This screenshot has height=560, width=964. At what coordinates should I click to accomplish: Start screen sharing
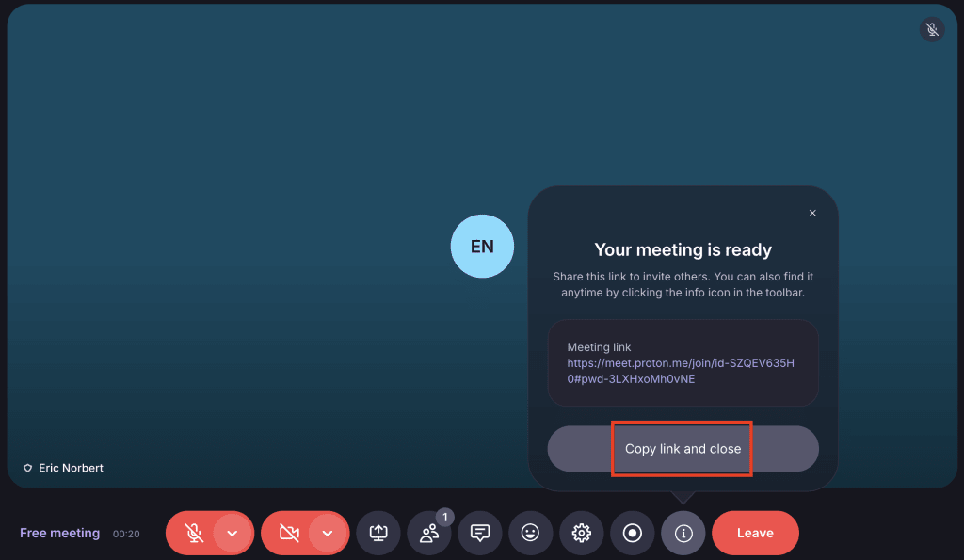pos(378,533)
